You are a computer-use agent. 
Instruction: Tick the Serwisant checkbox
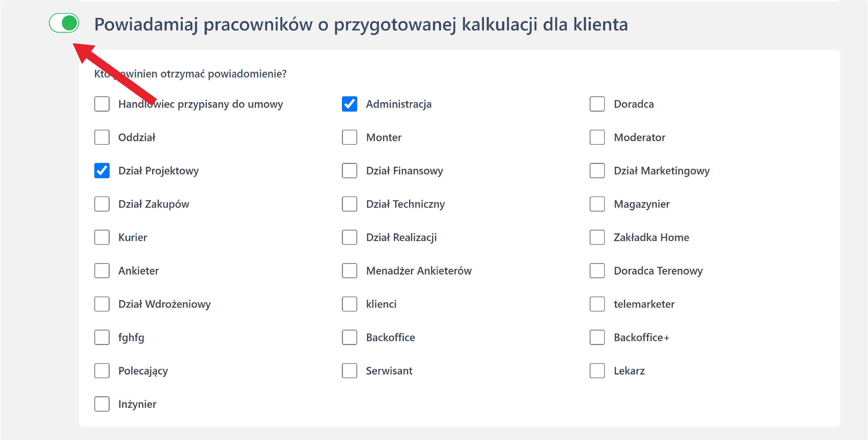click(350, 371)
